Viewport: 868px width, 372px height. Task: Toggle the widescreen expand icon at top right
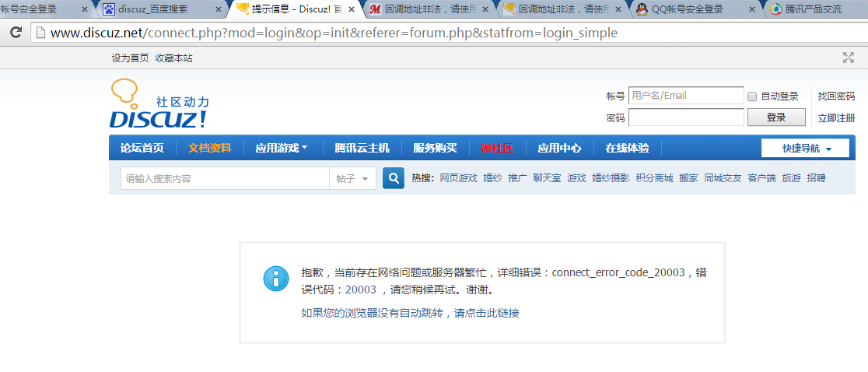pos(848,58)
